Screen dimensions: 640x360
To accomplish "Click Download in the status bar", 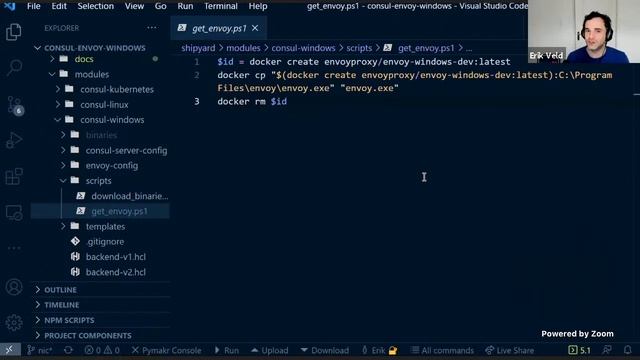I will click(x=325, y=350).
